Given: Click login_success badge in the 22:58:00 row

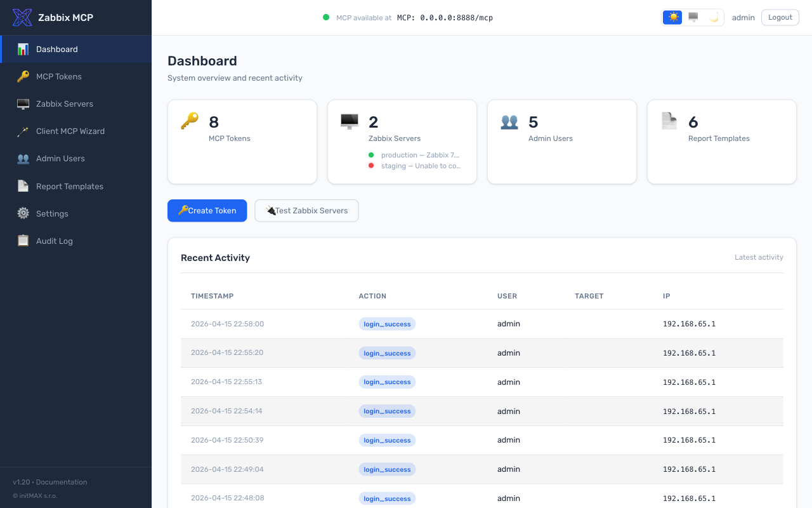Looking at the screenshot, I should click(x=387, y=324).
